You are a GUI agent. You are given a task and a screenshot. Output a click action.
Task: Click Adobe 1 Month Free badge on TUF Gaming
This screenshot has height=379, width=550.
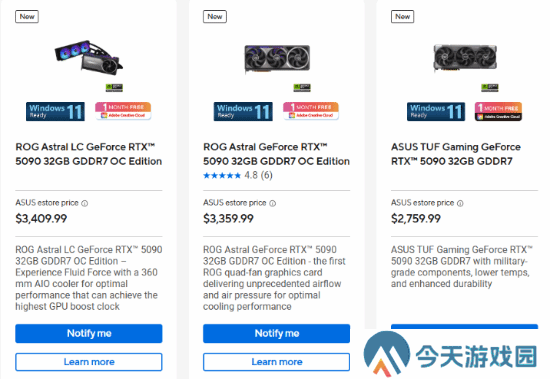coord(498,112)
